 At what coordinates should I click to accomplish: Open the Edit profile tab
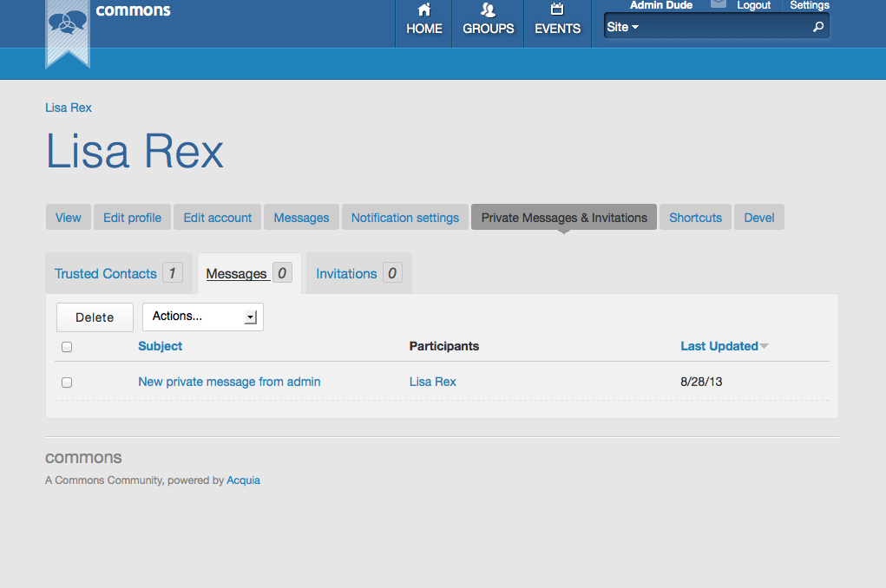point(132,218)
